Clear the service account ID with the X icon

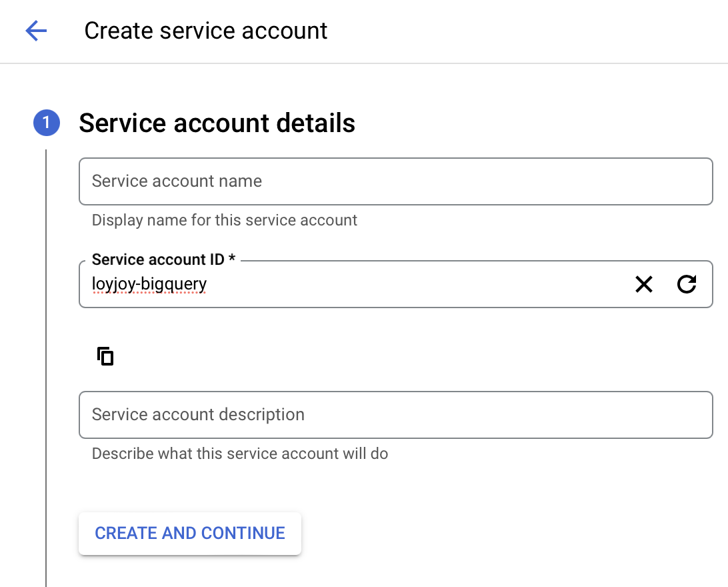click(x=643, y=284)
